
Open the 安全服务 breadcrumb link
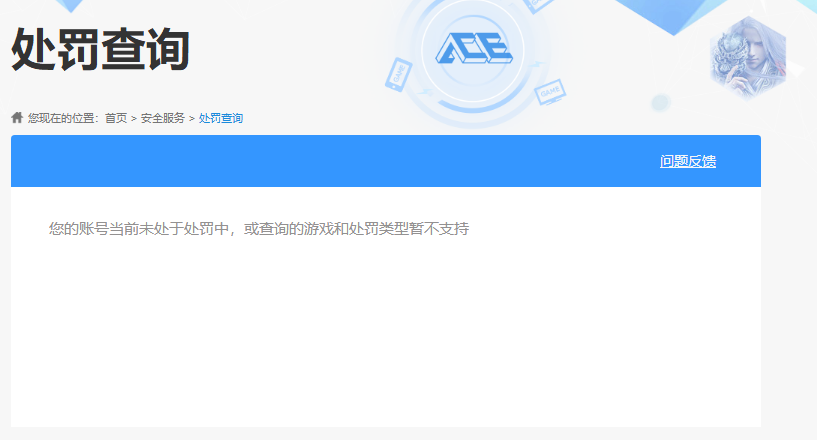point(163,118)
